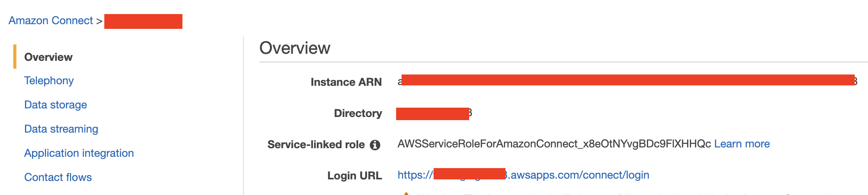Click the AWSServiceRoleForAmazonConnect role name
The image size is (868, 195).
554,144
